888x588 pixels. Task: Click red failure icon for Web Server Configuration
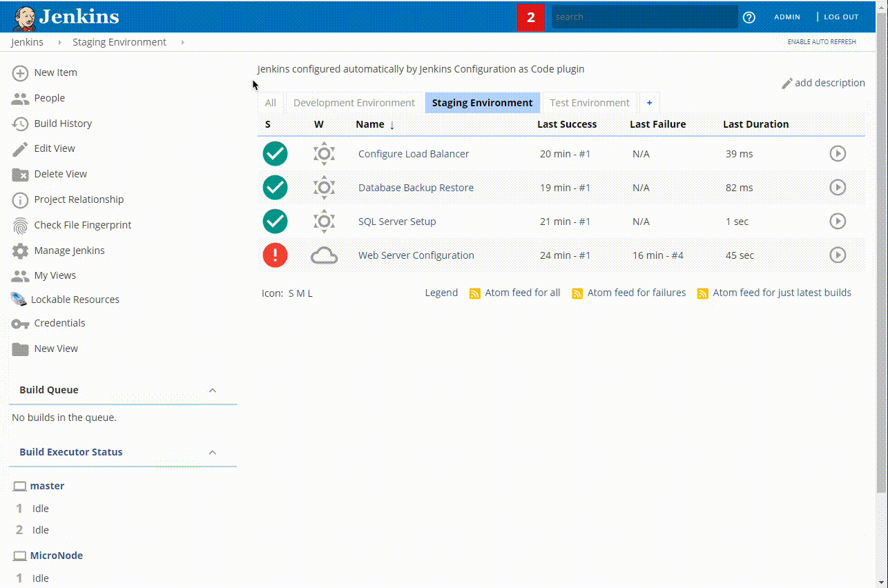click(275, 255)
